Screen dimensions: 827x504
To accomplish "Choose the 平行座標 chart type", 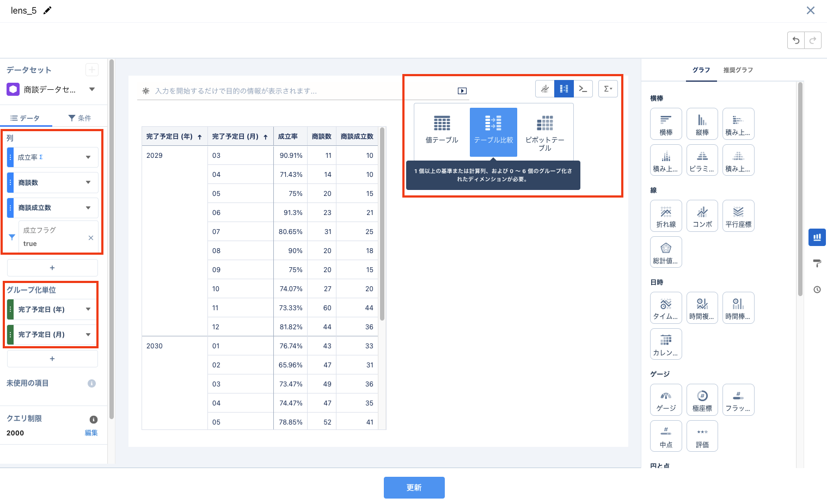I will tap(738, 216).
